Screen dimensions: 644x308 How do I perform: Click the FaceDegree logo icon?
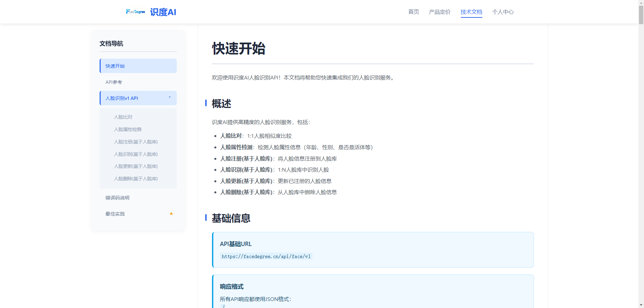[136, 12]
